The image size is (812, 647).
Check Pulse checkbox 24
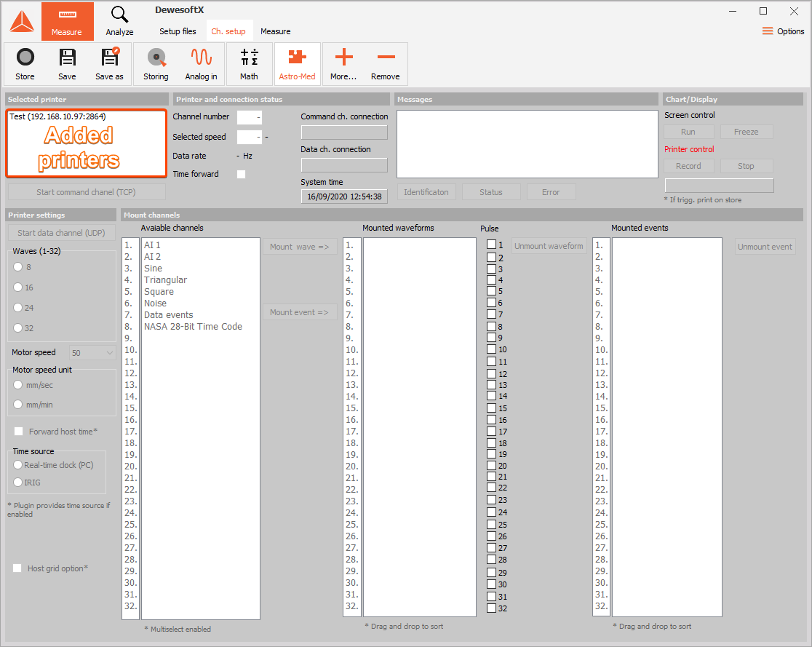point(491,512)
